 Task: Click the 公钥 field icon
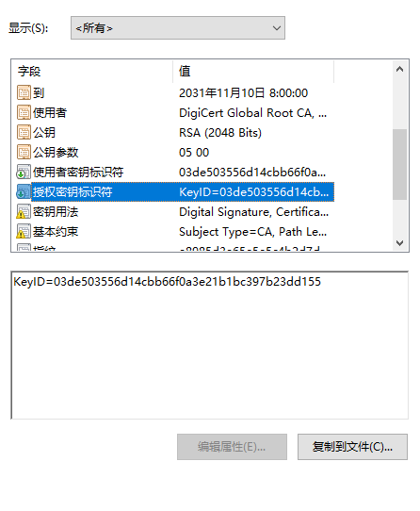tap(24, 133)
